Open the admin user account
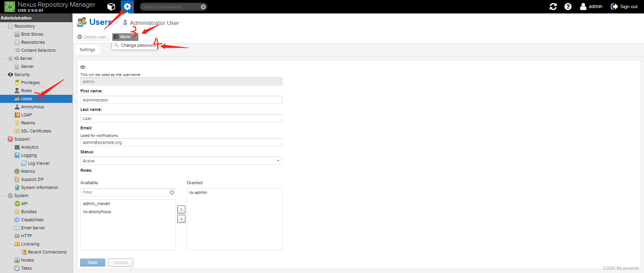Image resolution: width=644 pixels, height=273 pixels. (x=591, y=7)
